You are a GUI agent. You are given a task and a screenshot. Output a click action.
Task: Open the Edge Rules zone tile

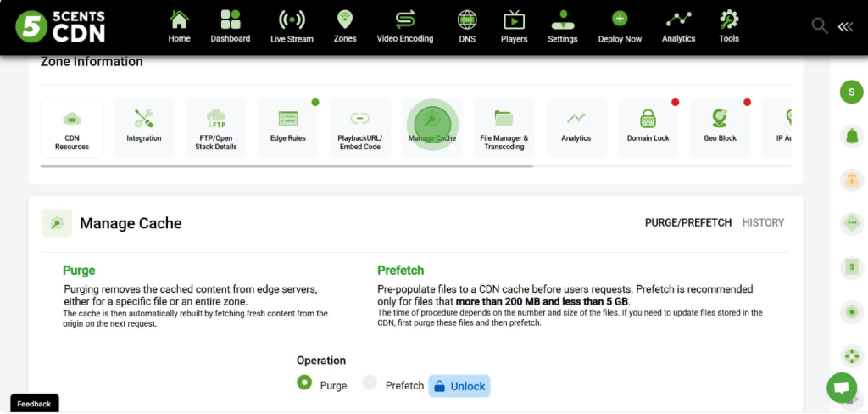[287, 127]
